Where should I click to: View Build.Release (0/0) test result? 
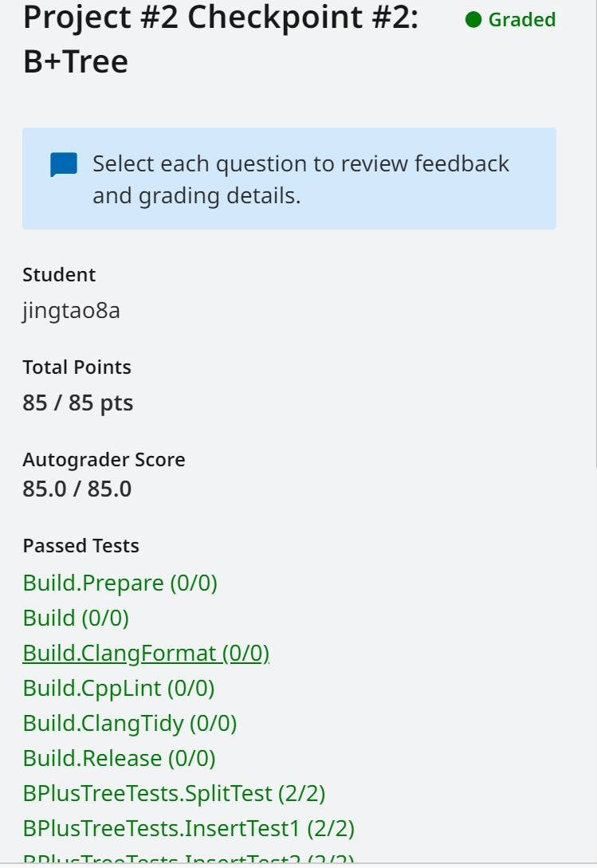(x=119, y=758)
